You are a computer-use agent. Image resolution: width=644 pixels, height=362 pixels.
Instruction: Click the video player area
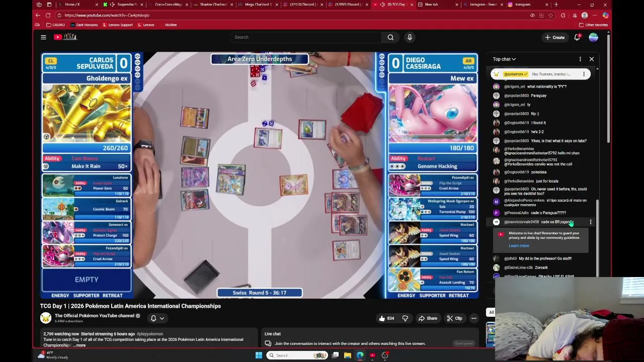pos(260,175)
